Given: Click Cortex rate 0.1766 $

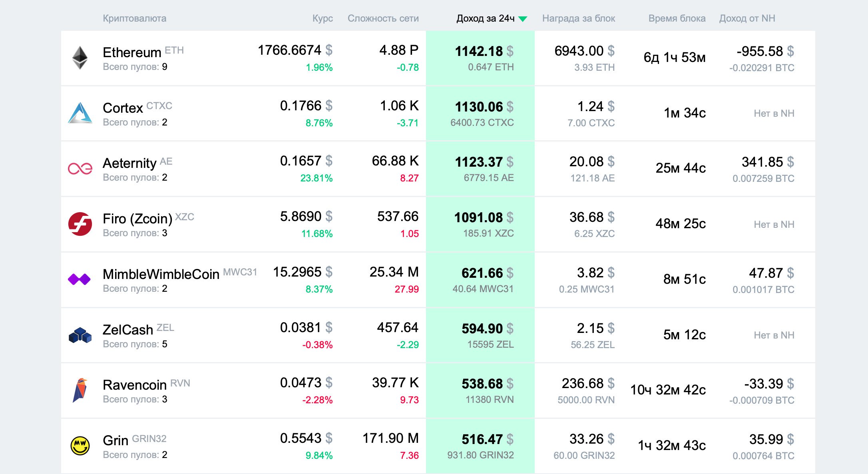Looking at the screenshot, I should 306,106.
